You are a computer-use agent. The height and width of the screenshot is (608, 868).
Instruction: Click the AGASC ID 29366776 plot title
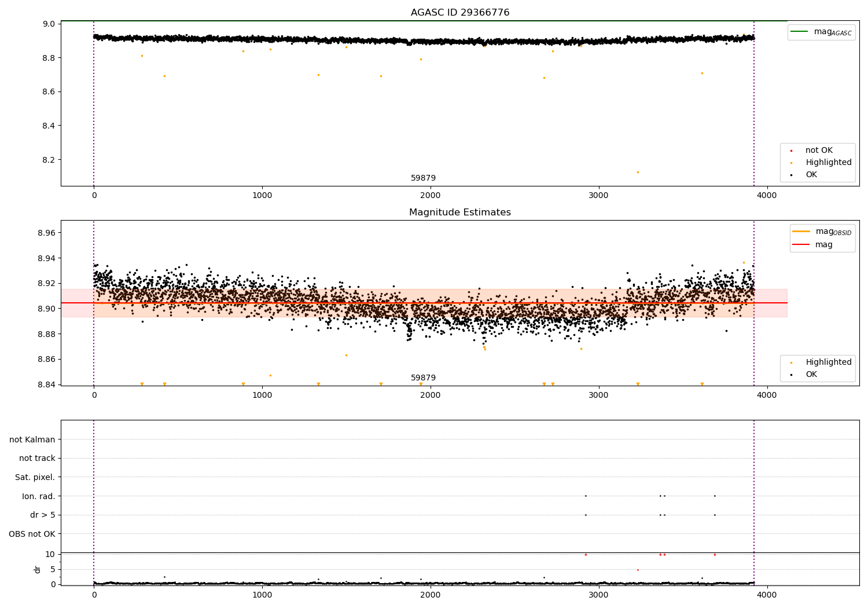pos(460,13)
